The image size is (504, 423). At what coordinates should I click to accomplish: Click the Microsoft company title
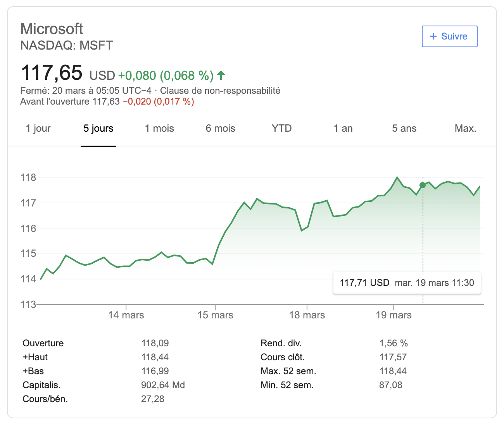52,29
